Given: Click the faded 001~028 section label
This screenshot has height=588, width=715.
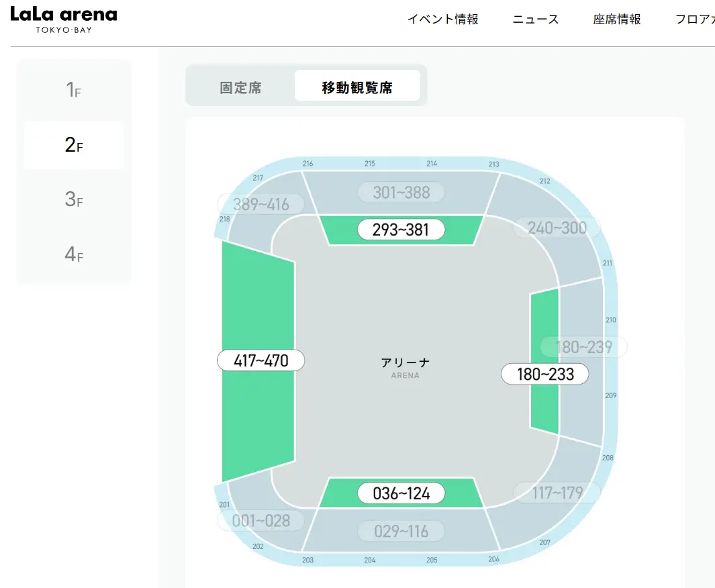Looking at the screenshot, I should coord(260,520).
